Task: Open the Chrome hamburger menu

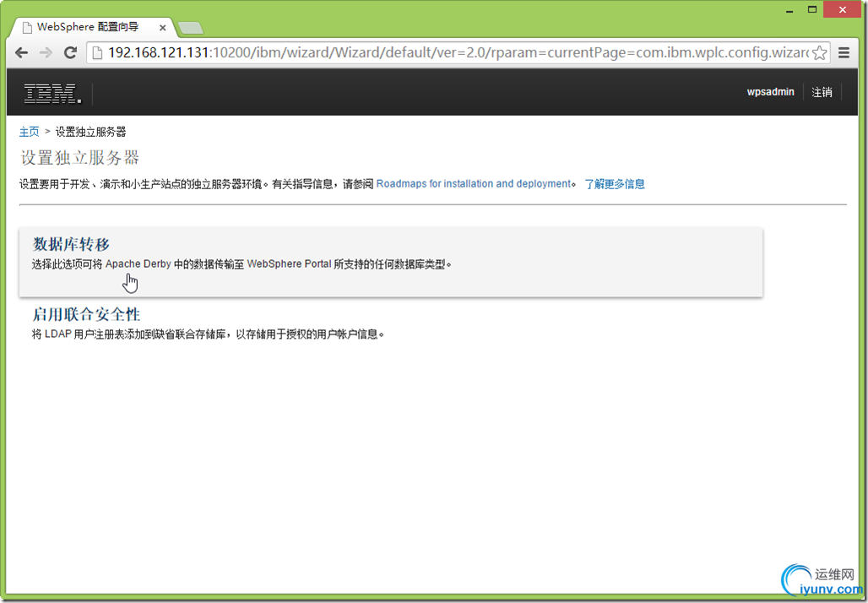Action: pyautogui.click(x=844, y=52)
